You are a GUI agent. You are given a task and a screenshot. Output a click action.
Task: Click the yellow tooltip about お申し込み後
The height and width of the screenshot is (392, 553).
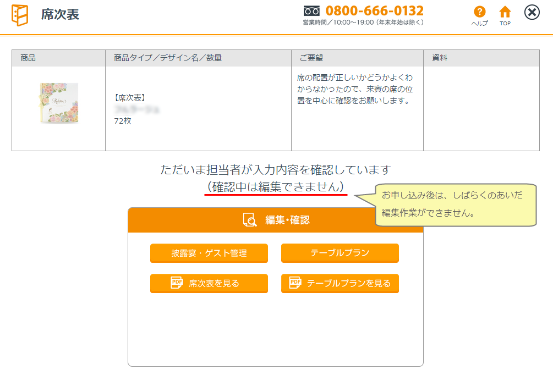tap(456, 204)
